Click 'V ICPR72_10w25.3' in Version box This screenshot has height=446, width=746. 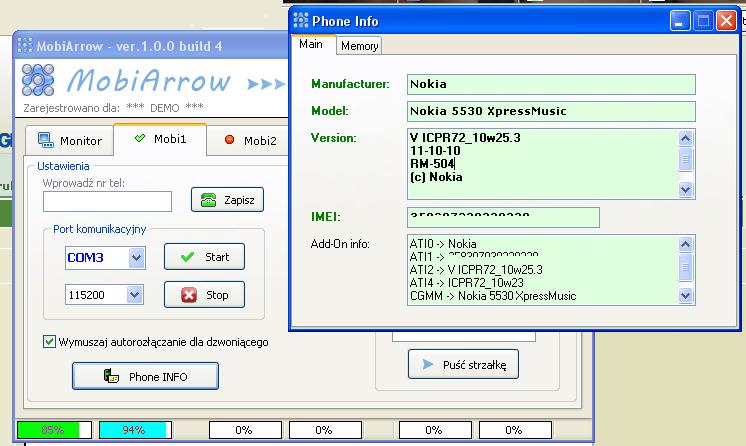point(465,138)
